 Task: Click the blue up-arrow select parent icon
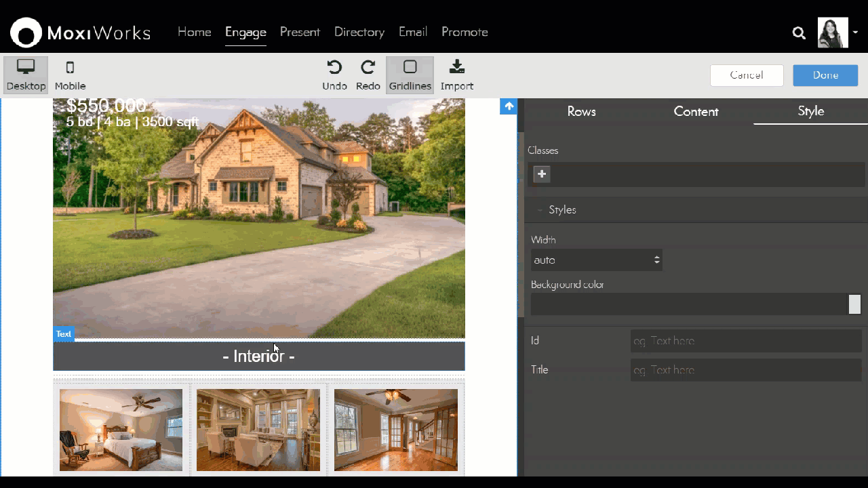[509, 106]
